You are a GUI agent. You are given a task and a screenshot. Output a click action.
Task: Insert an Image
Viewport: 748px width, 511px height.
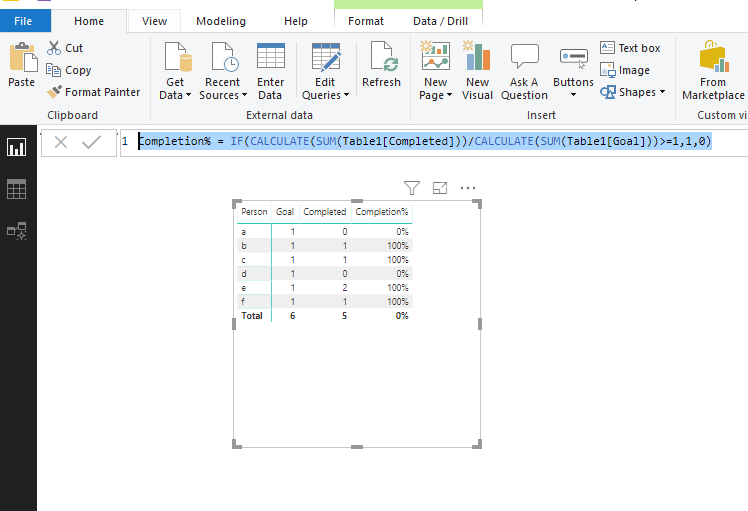[x=625, y=70]
